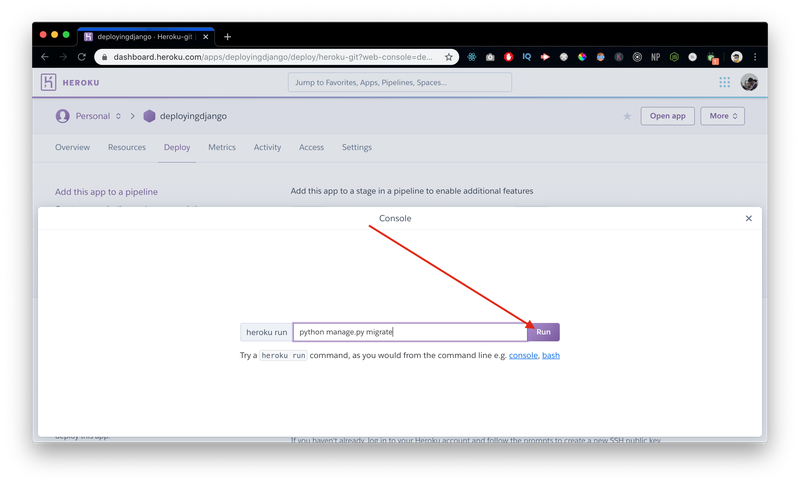This screenshot has width=800, height=485.
Task: Switch to the Access tab
Action: [x=311, y=147]
